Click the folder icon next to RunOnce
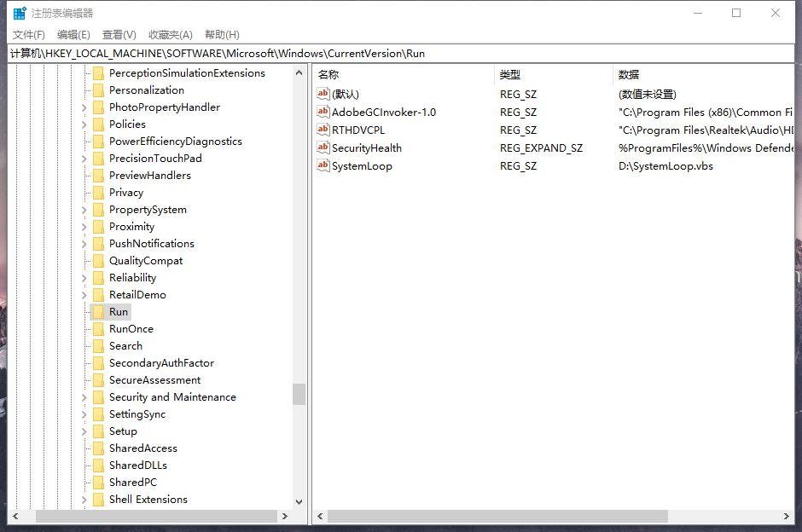 click(x=98, y=328)
